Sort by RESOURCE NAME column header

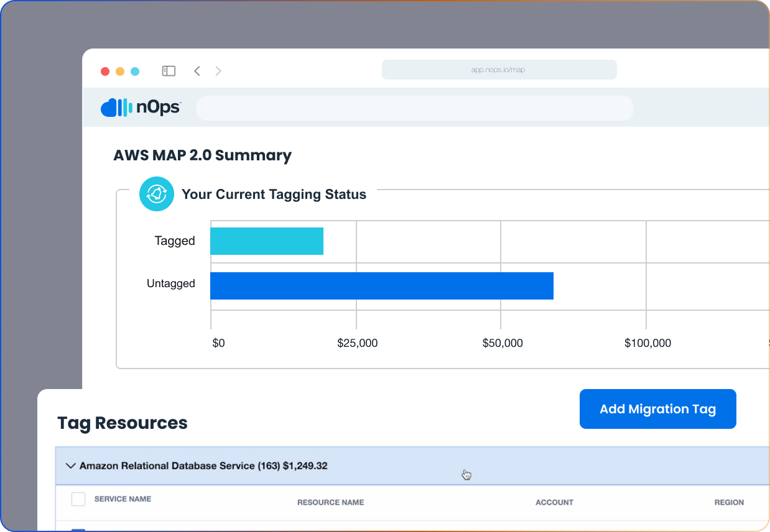331,502
